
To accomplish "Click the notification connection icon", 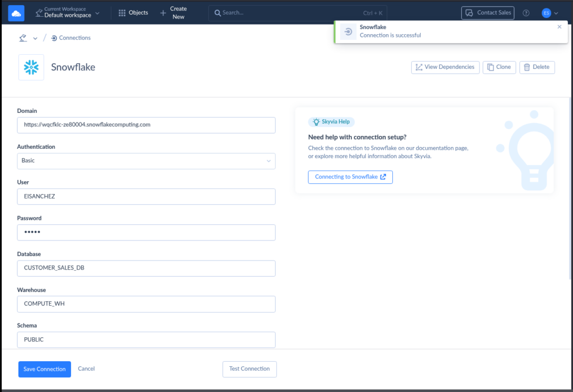I will point(348,31).
